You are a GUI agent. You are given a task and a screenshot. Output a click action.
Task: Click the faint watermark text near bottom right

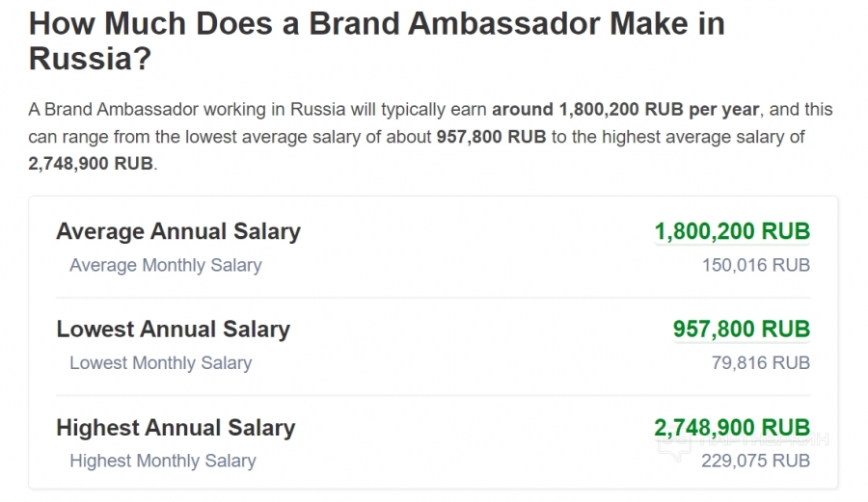click(764, 440)
